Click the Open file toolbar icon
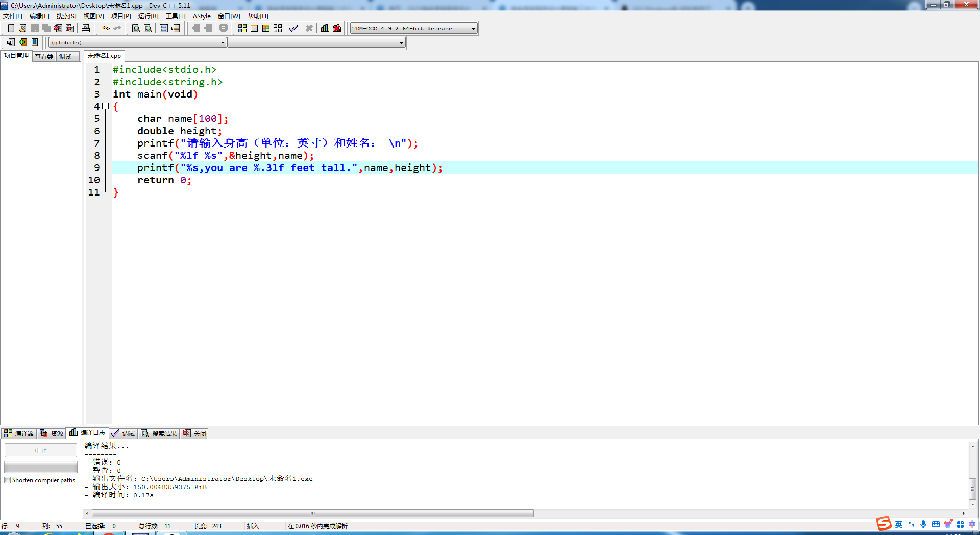Screen dimensions: 980x535 pos(22,28)
